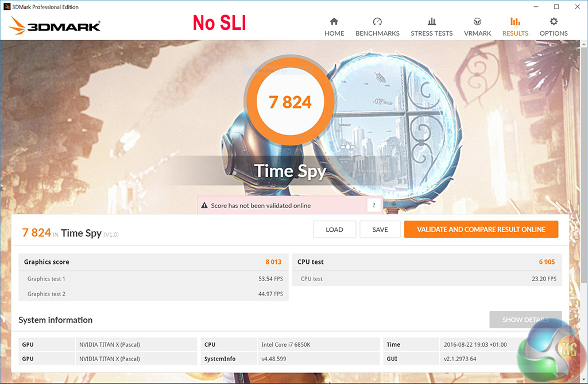Click 'Score has not been validated online' message
588x384 pixels.
point(261,206)
